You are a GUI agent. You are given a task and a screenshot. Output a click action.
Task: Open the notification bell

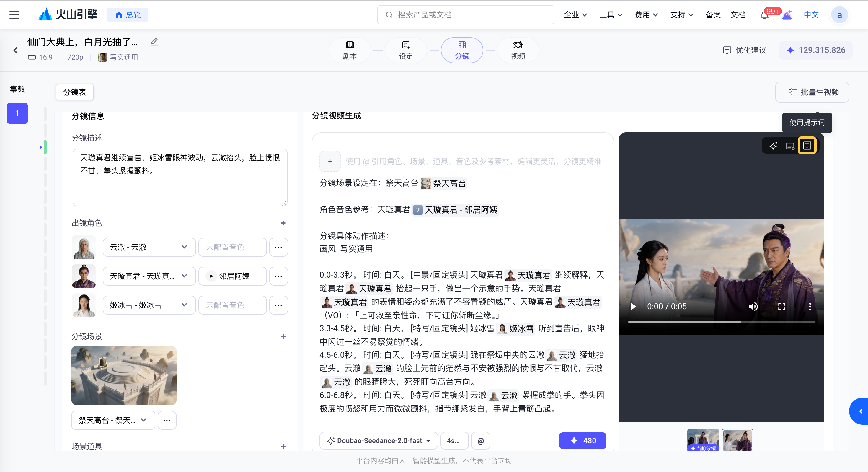click(x=764, y=15)
